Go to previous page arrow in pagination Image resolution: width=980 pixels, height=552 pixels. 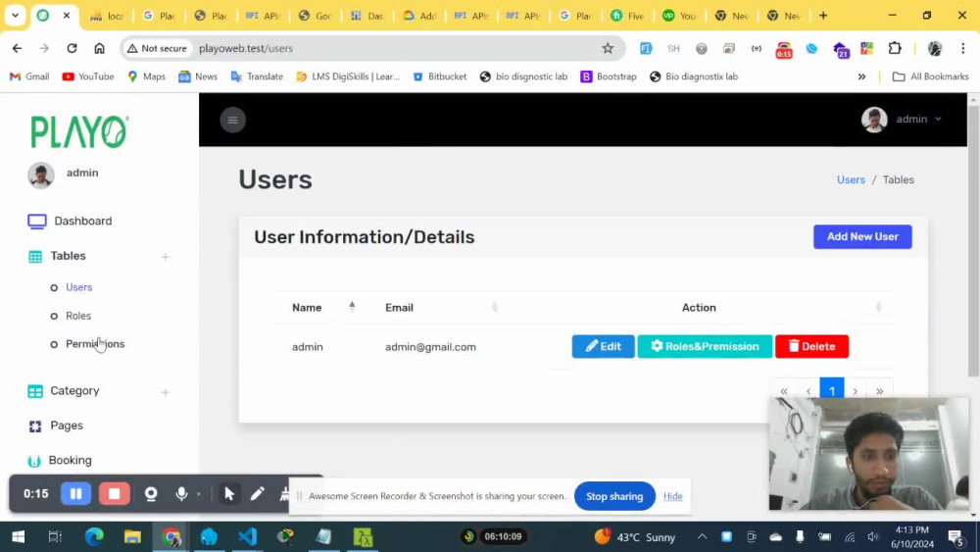coord(808,390)
